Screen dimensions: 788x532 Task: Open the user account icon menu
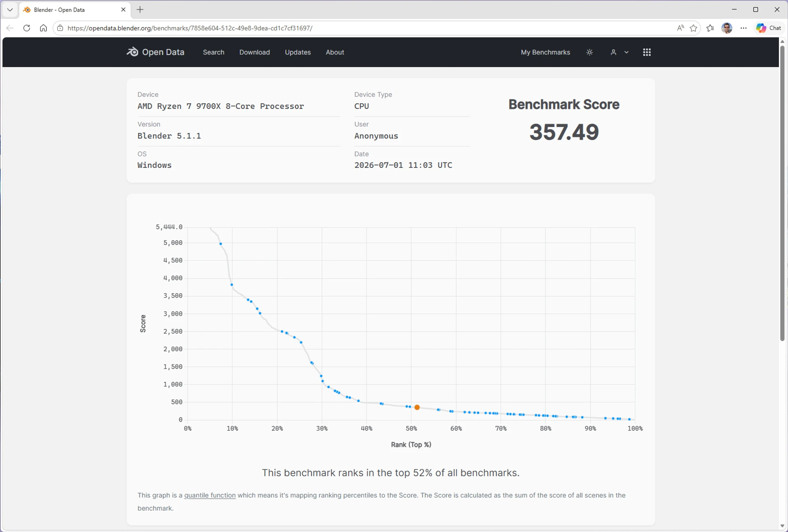click(x=613, y=52)
